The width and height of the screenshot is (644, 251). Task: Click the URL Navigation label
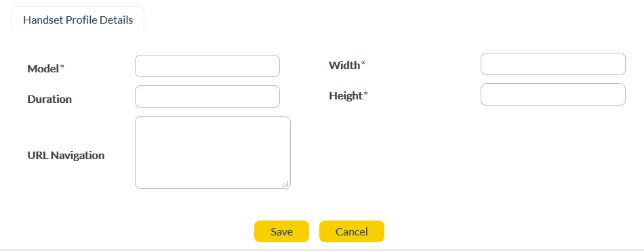pos(66,156)
